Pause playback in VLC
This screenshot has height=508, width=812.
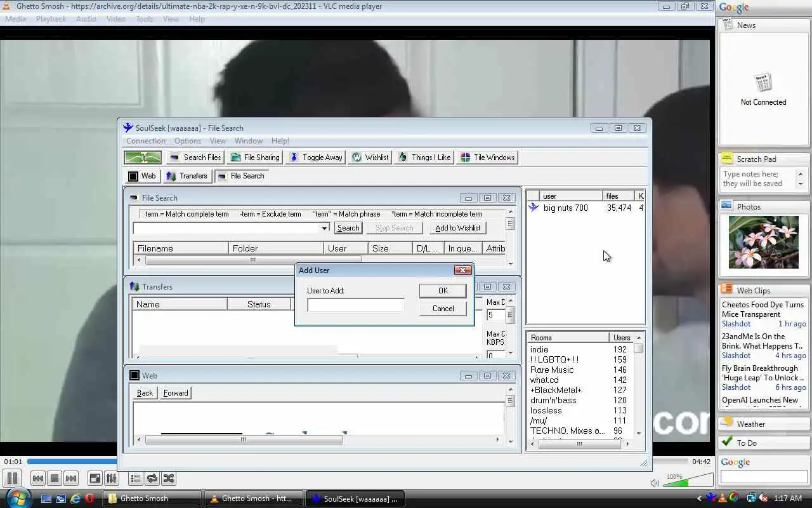12,478
